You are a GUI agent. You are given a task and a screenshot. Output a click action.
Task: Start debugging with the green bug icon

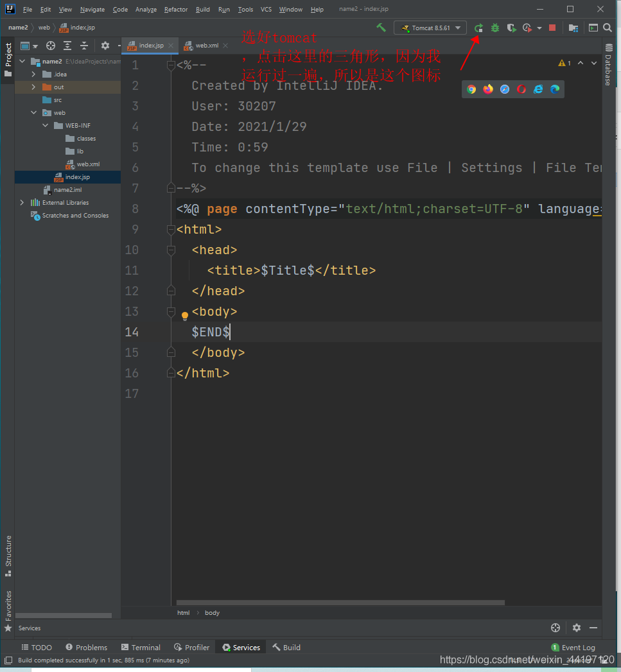pos(495,28)
